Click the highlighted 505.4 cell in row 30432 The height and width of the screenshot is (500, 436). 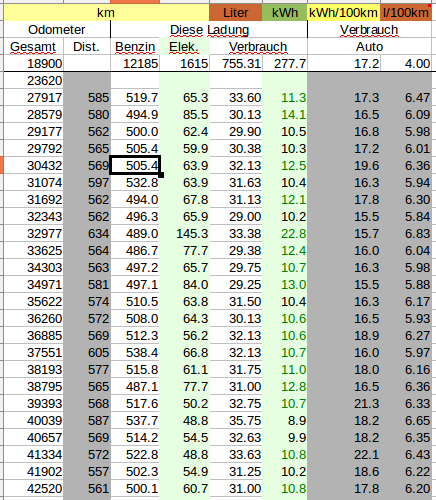click(135, 165)
